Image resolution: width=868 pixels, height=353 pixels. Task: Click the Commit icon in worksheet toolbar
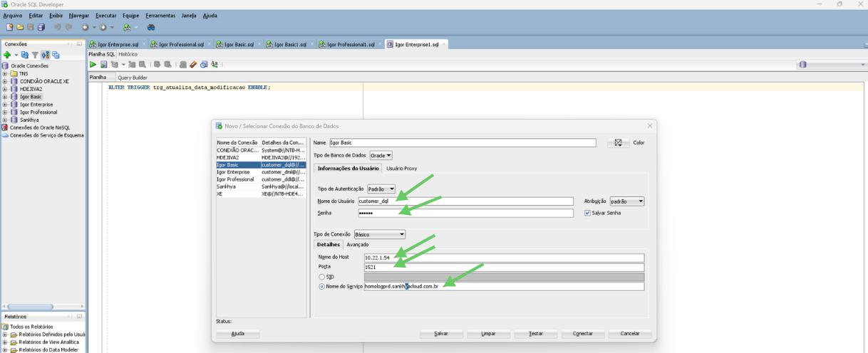tap(157, 65)
